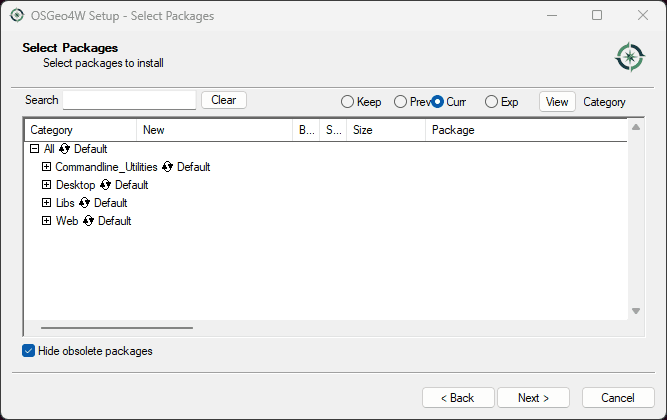Click the OSGeo4W title bar icon
667x420 pixels.
[17, 15]
